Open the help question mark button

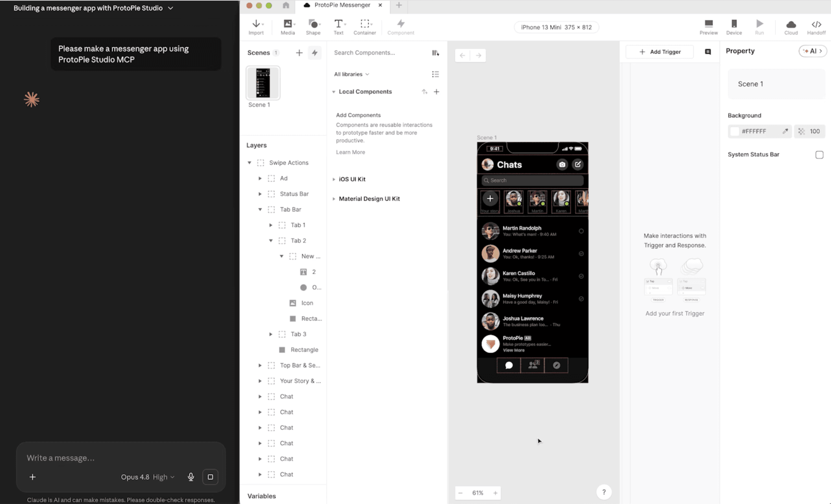coord(604,492)
